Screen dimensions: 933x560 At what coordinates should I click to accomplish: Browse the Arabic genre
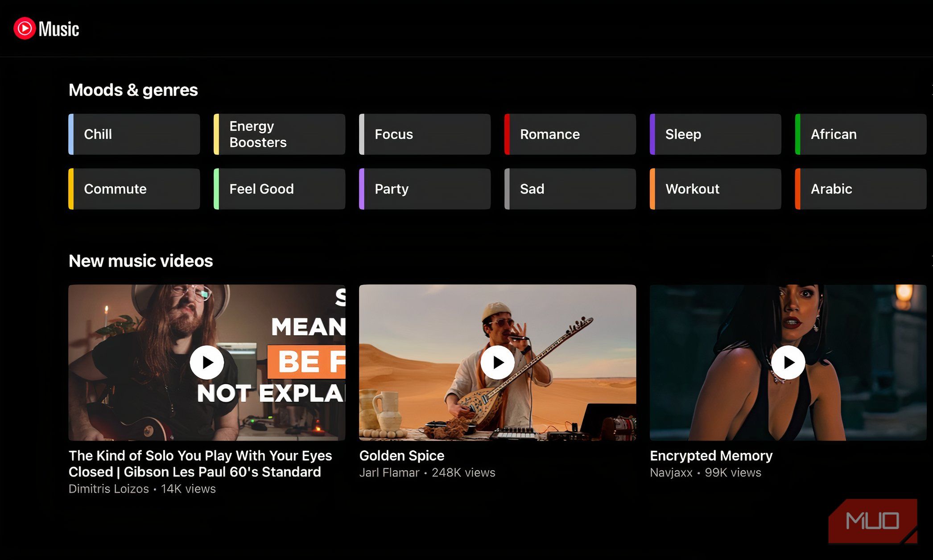[x=861, y=189]
